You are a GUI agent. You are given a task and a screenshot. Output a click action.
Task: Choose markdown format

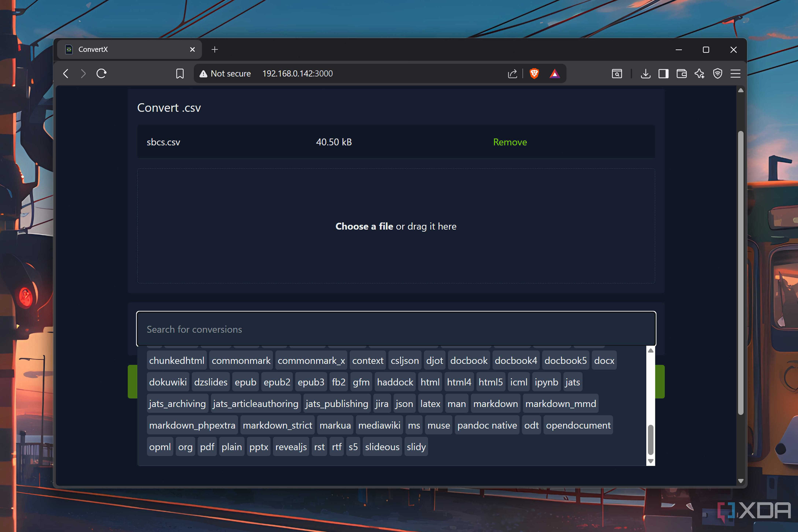[495, 404]
